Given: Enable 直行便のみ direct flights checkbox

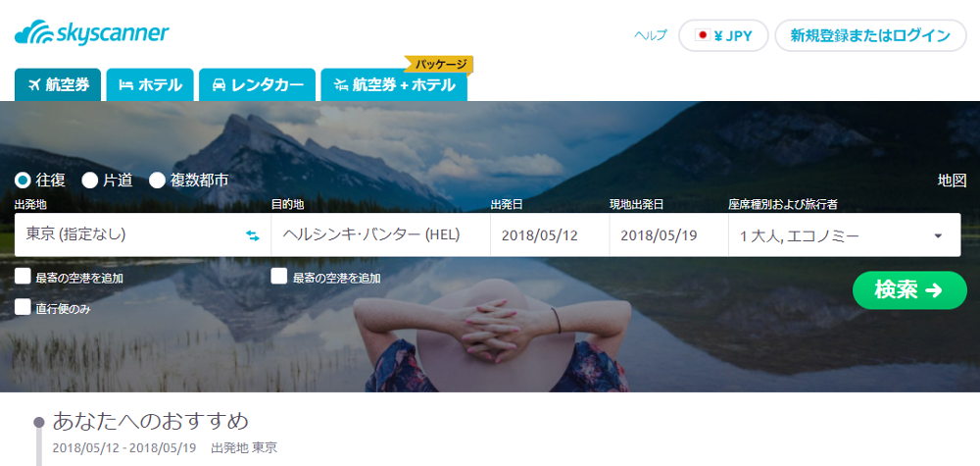Looking at the screenshot, I should click(24, 307).
